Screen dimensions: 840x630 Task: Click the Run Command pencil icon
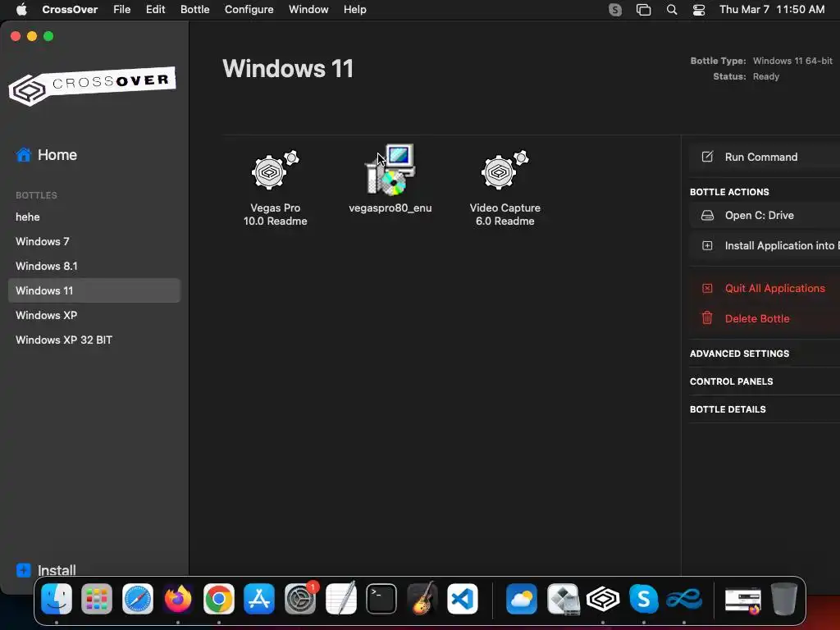point(707,157)
